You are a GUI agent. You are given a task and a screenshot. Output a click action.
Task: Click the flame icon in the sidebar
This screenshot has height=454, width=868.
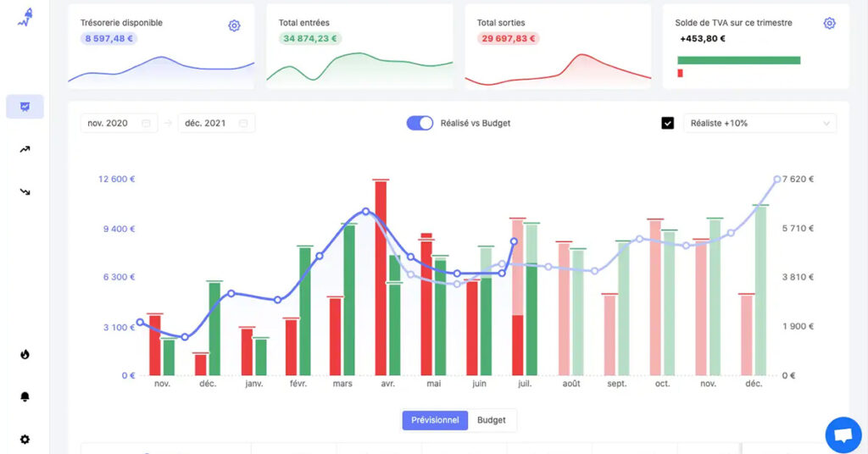(25, 354)
